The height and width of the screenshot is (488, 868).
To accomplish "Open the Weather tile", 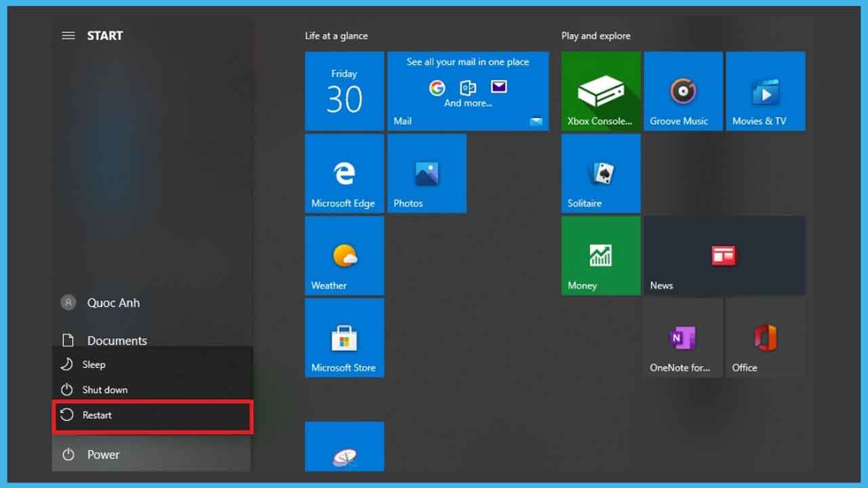I will 344,256.
